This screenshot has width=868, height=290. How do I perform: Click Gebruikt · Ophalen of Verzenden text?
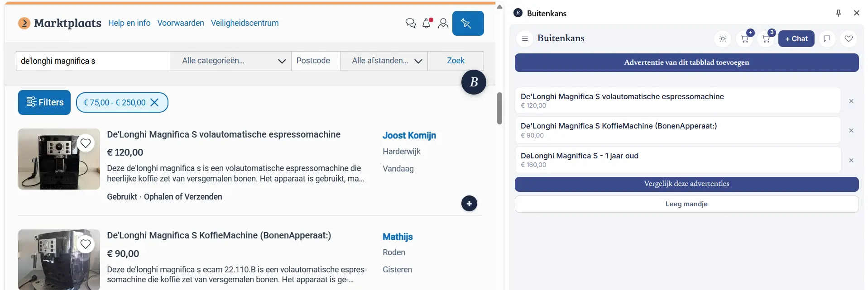tap(164, 197)
